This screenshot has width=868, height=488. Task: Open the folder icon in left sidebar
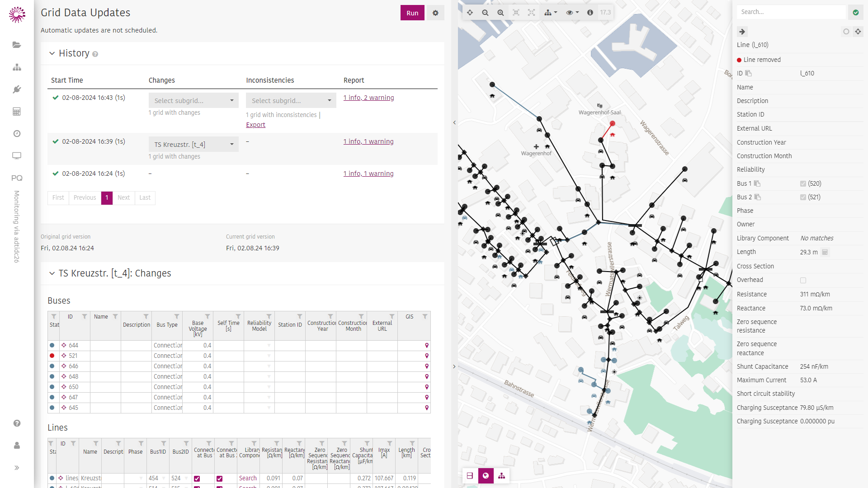coord(17,45)
